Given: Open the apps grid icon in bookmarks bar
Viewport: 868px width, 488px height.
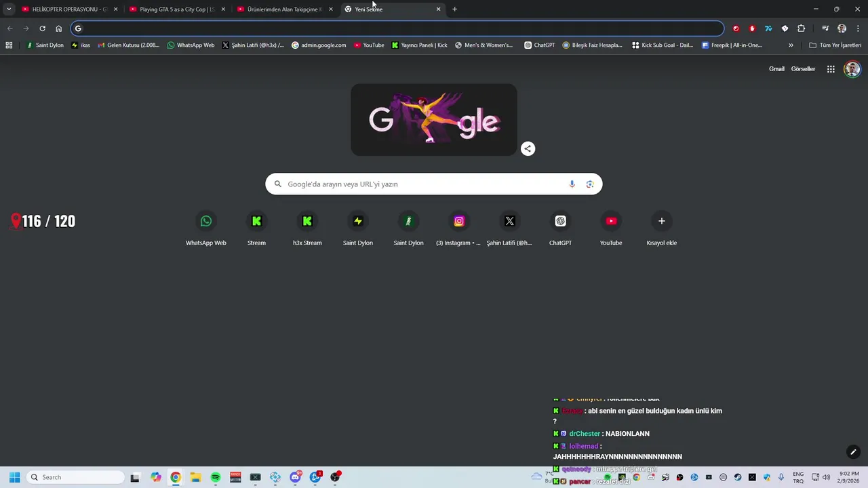Looking at the screenshot, I should point(9,45).
